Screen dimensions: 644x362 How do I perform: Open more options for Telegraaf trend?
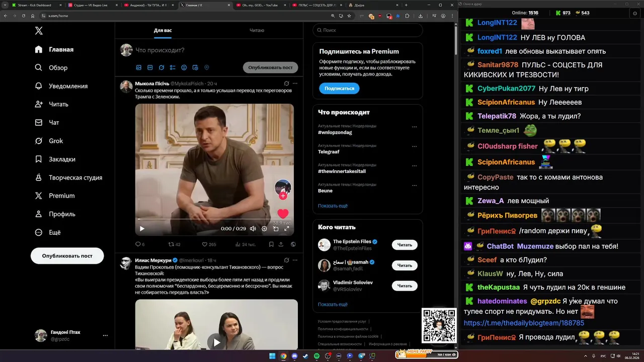tap(415, 146)
